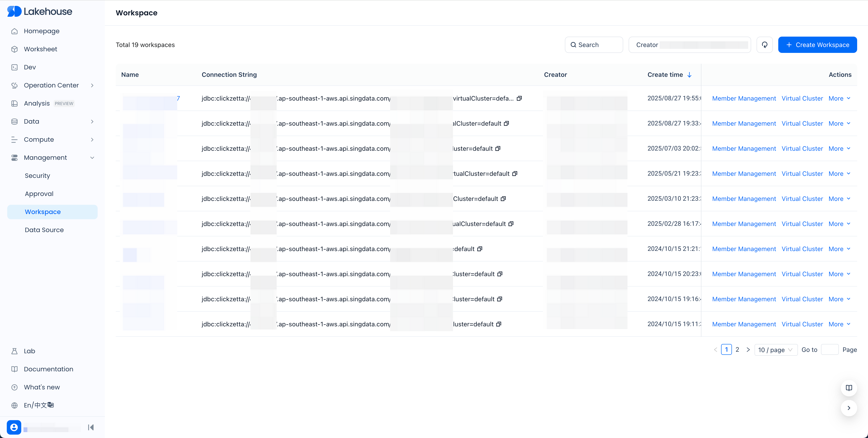Go to page 2 of workspaces
868x438 pixels.
(737, 349)
